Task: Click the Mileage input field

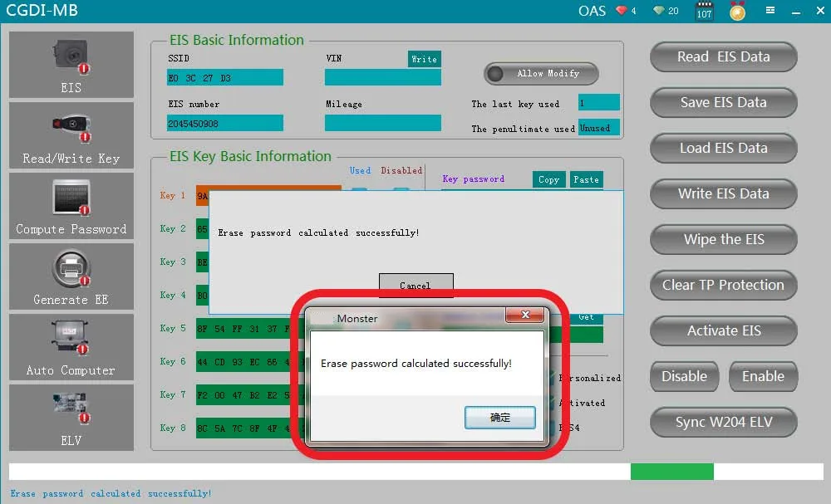Action: pos(382,124)
